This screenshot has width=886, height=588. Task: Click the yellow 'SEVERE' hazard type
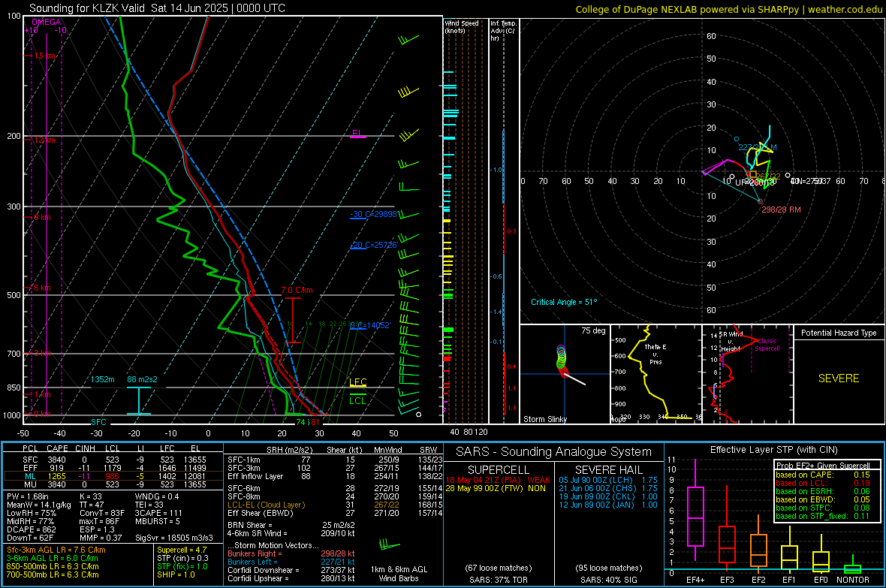pyautogui.click(x=839, y=378)
